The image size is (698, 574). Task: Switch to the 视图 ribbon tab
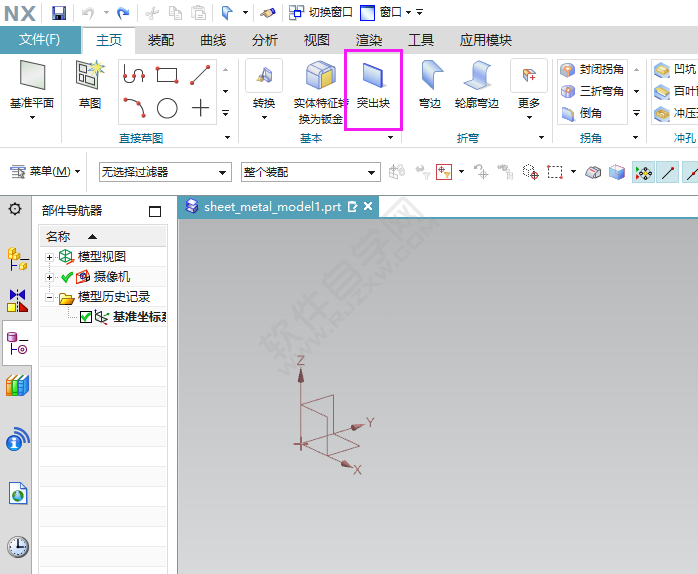(x=317, y=40)
